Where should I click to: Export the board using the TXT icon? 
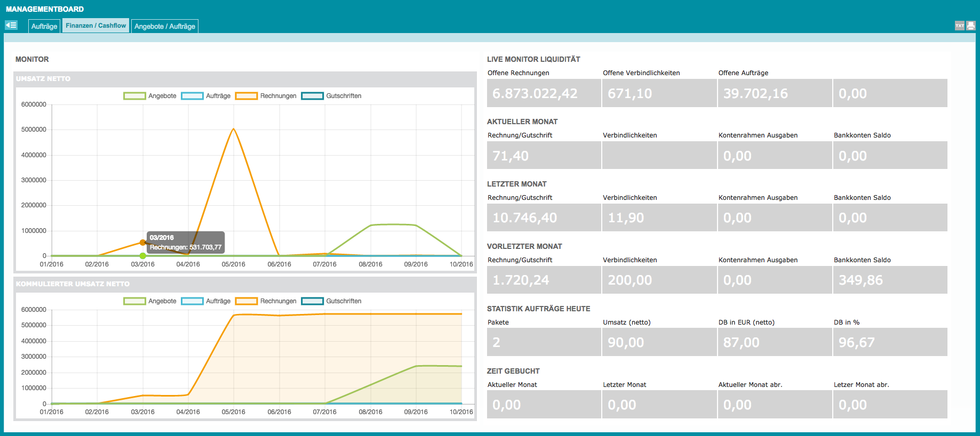point(960,26)
